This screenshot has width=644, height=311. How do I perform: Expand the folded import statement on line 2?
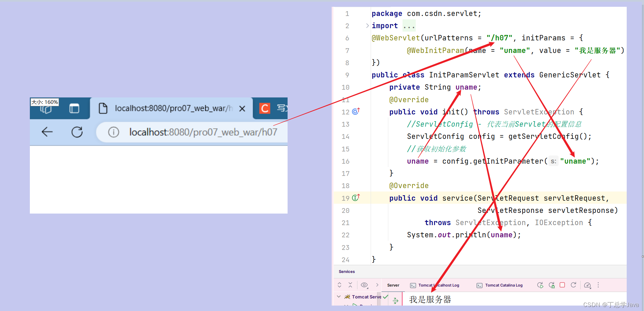[367, 25]
